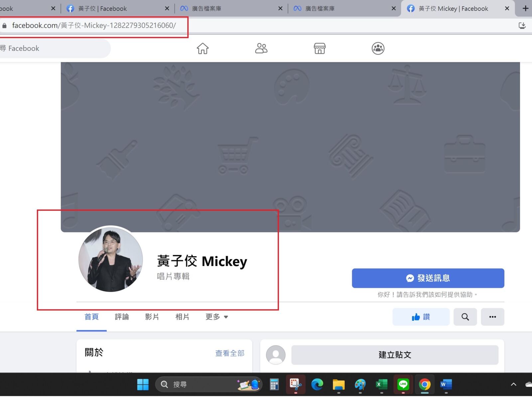Launch Calculator from the taskbar
The width and height of the screenshot is (532, 399).
point(274,384)
